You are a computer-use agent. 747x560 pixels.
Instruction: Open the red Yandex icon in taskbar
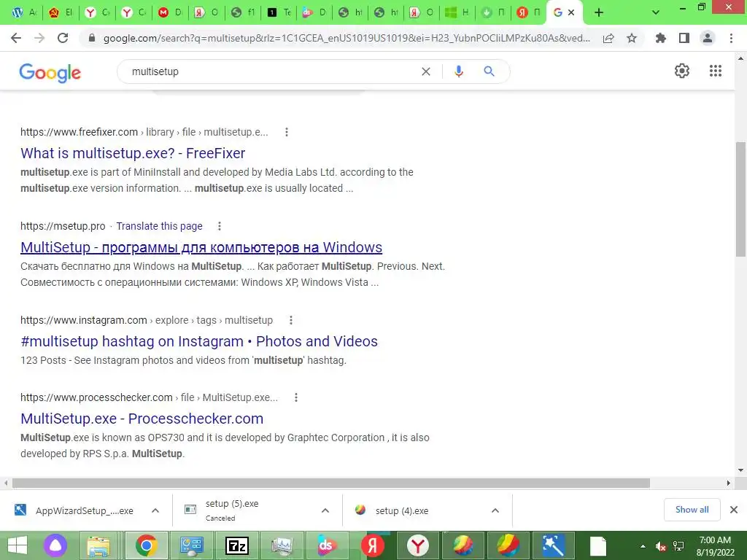click(373, 545)
